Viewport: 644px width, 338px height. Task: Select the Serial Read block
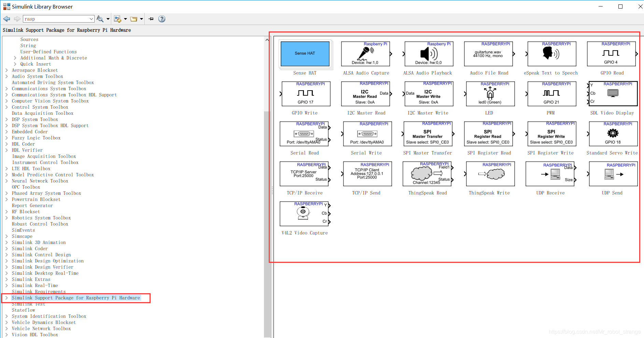305,134
